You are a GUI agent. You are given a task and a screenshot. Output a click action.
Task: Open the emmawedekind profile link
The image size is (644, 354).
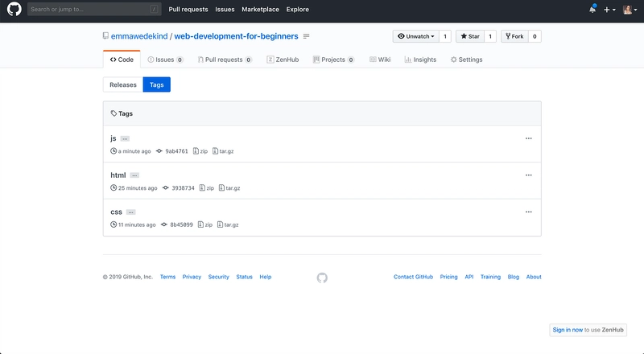(x=139, y=36)
